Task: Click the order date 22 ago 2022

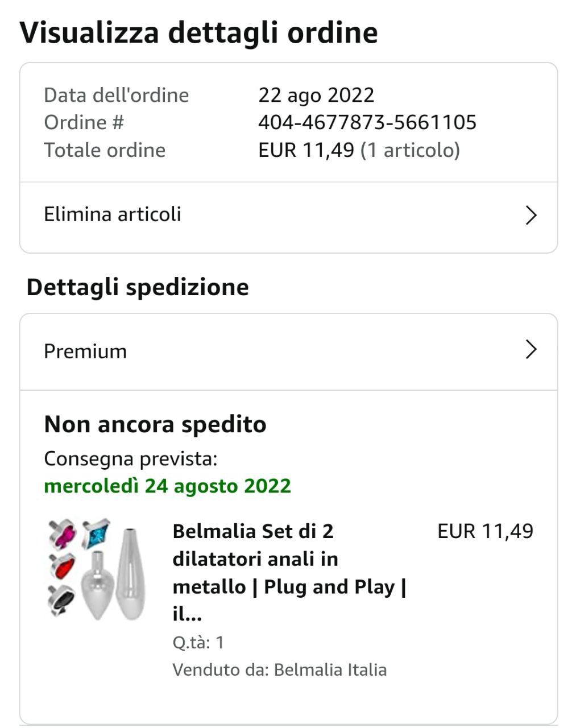Action: 316,95
